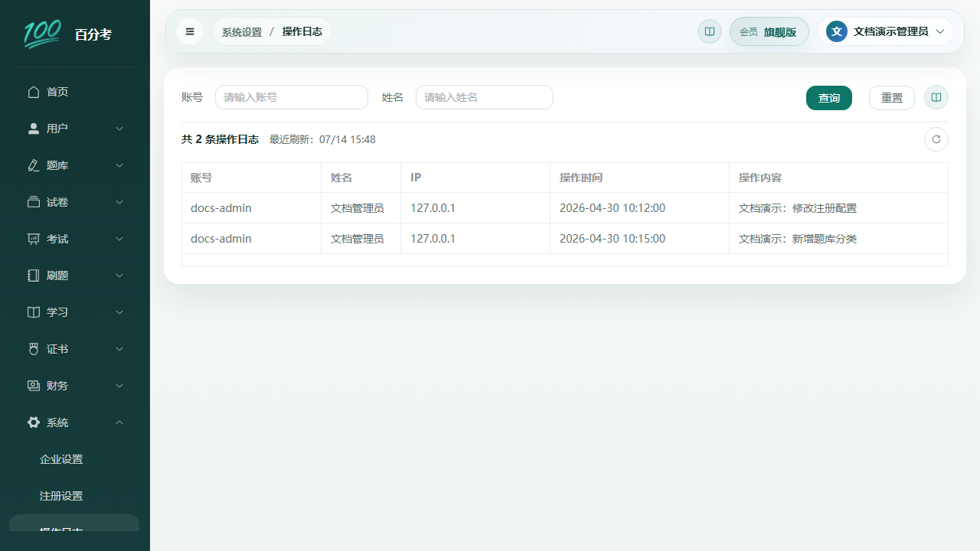Click 127.0.0.1 in the 修改注册配置 row
The width and height of the screenshot is (980, 551).
(x=433, y=208)
